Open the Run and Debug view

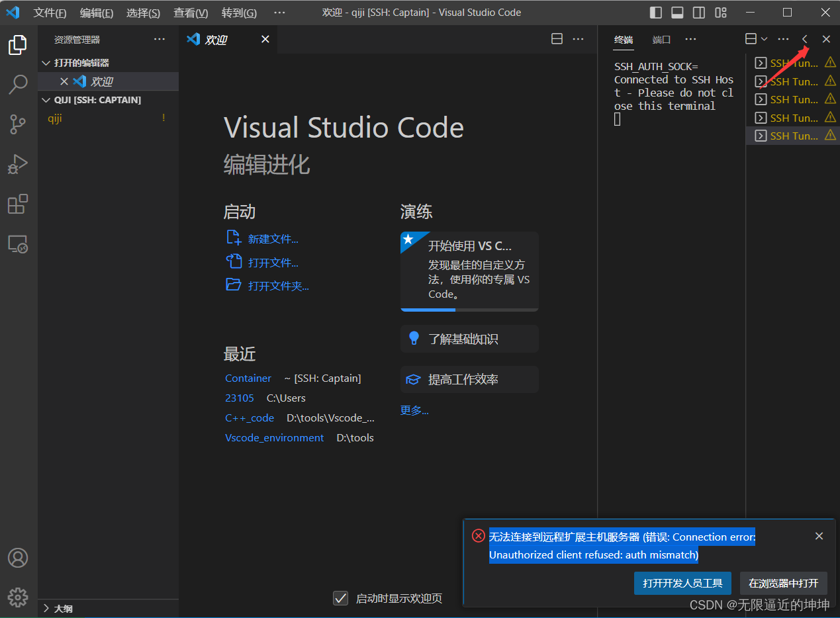pyautogui.click(x=18, y=163)
